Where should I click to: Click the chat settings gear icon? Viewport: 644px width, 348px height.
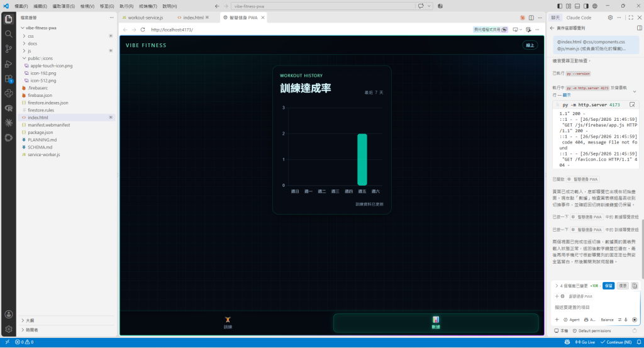(610, 18)
